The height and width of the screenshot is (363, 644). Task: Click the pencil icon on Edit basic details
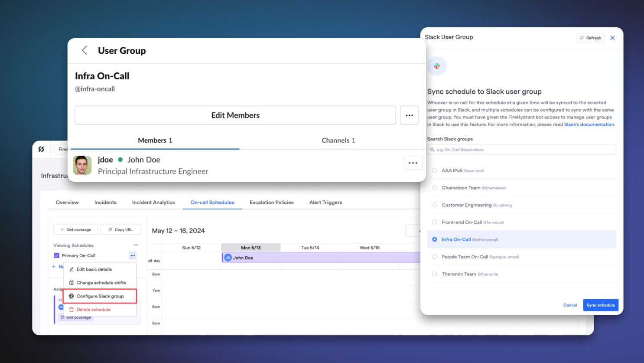point(72,269)
